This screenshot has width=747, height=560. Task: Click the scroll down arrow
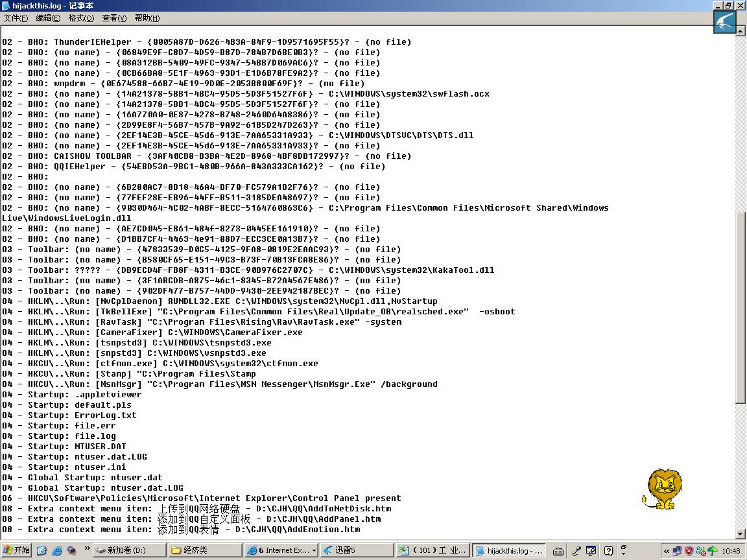pyautogui.click(x=741, y=534)
